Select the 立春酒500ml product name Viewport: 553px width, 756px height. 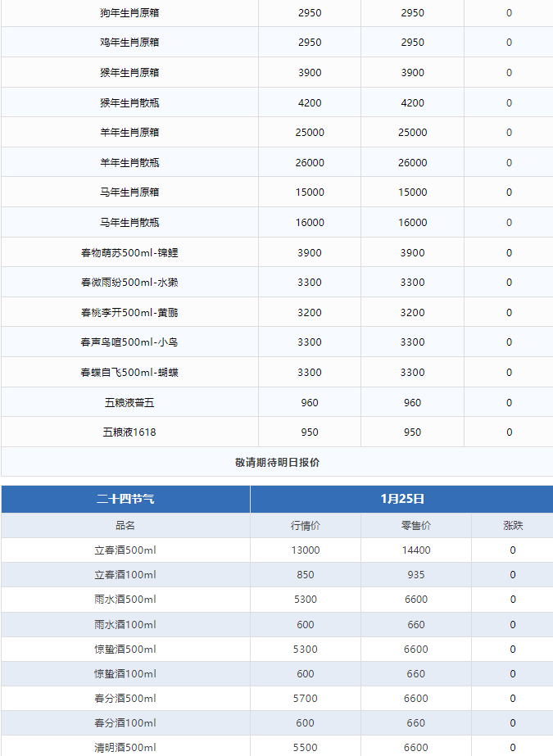[x=125, y=550]
